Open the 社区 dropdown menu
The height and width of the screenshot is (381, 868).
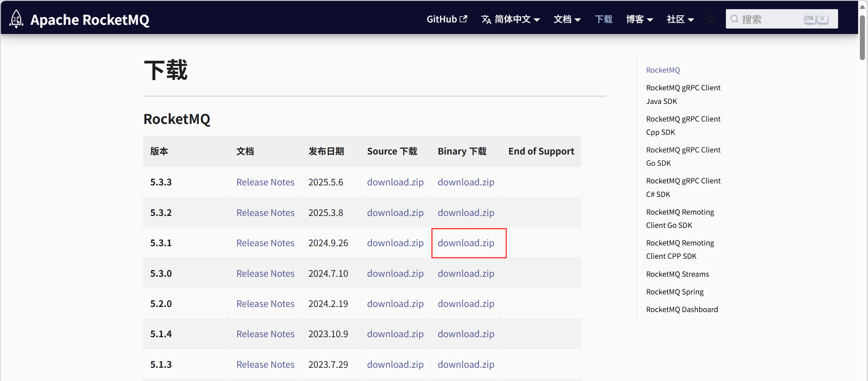point(679,19)
